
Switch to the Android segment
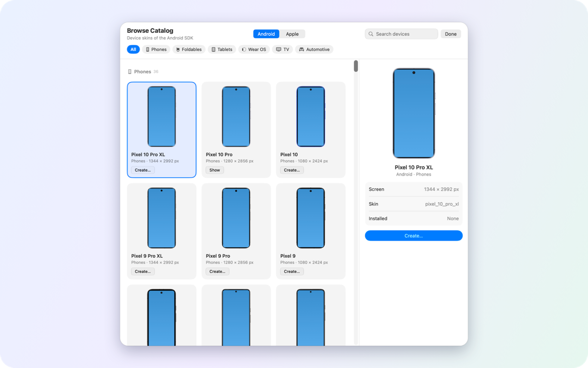pyautogui.click(x=266, y=34)
